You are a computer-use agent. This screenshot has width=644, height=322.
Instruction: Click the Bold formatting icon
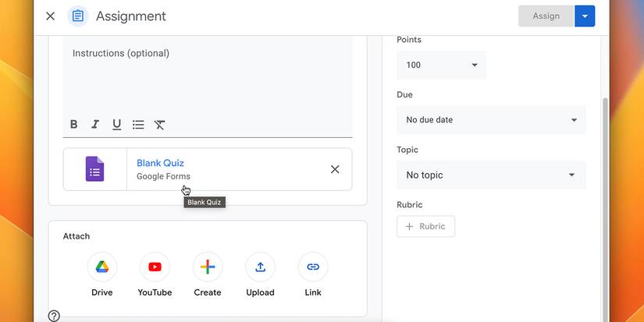click(x=74, y=124)
